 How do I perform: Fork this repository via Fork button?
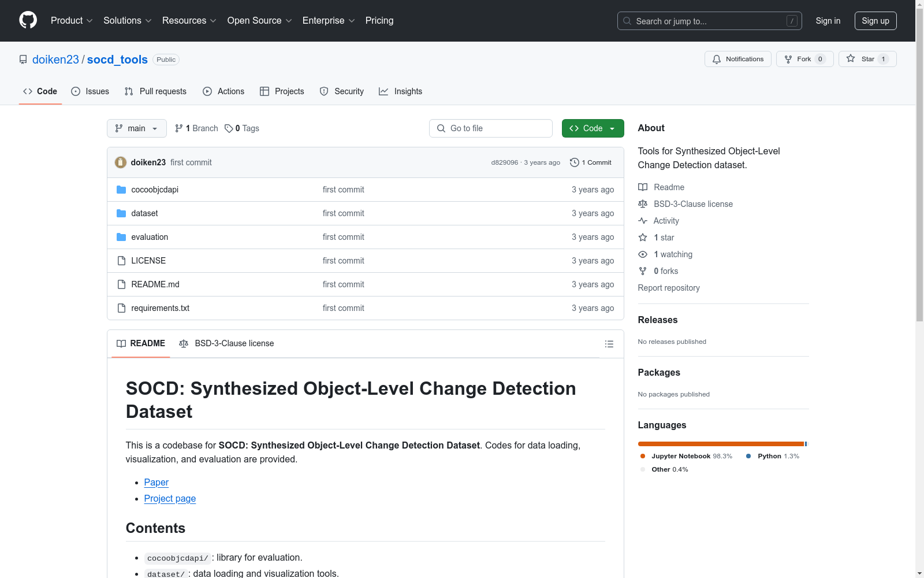click(x=804, y=59)
